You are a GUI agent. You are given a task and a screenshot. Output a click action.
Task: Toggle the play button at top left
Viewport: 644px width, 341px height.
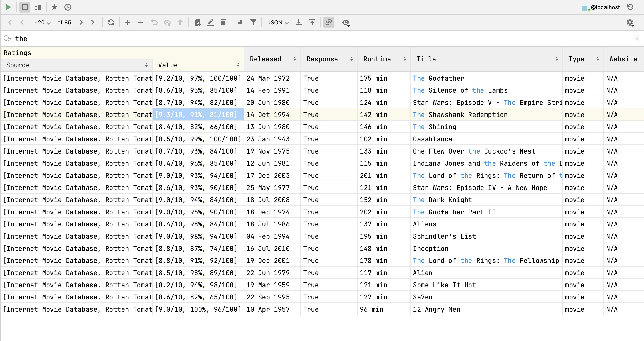pyautogui.click(x=9, y=7)
